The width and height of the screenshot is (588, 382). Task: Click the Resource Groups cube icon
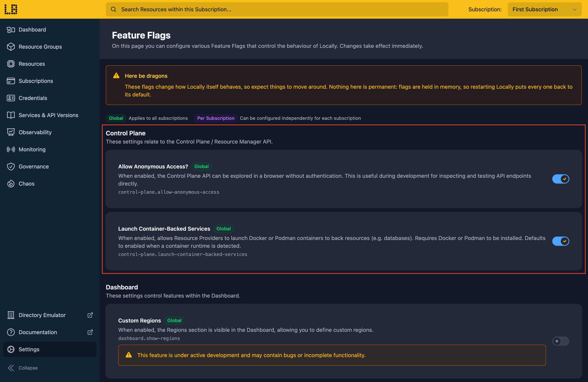(11, 47)
